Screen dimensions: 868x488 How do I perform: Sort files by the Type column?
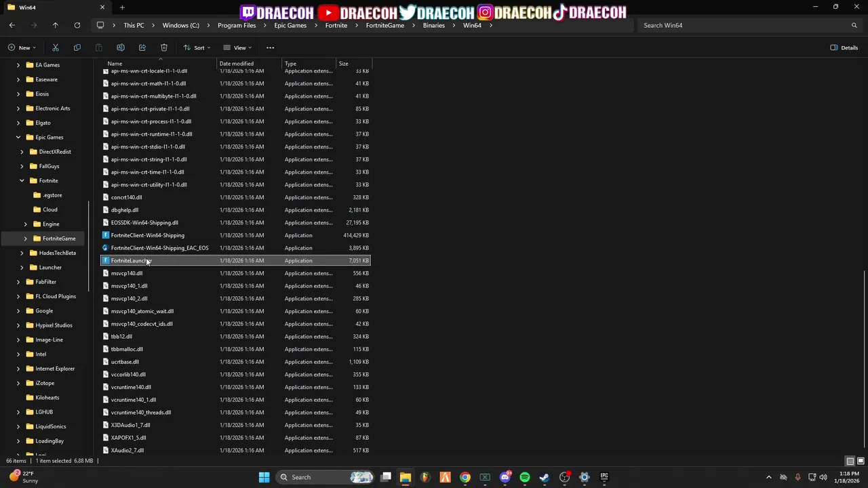click(290, 64)
